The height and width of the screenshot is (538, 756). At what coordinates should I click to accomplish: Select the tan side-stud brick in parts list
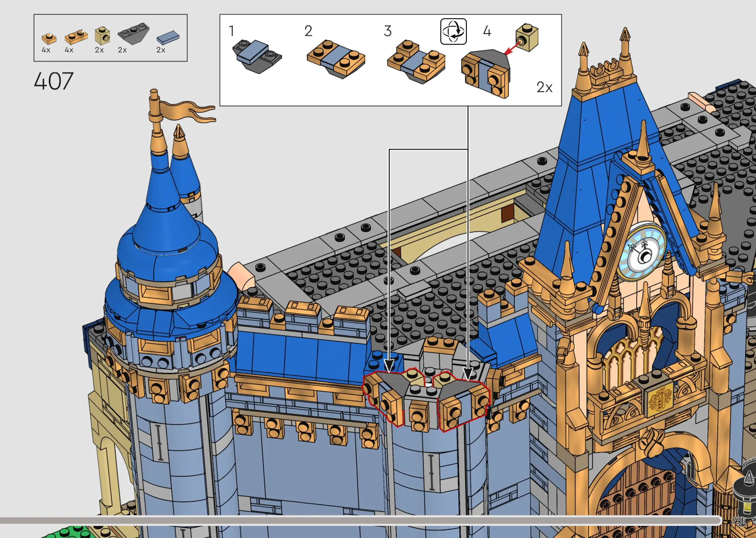tap(102, 36)
